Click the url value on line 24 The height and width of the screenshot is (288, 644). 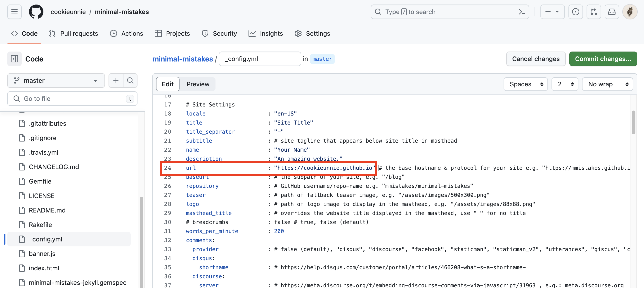point(324,168)
